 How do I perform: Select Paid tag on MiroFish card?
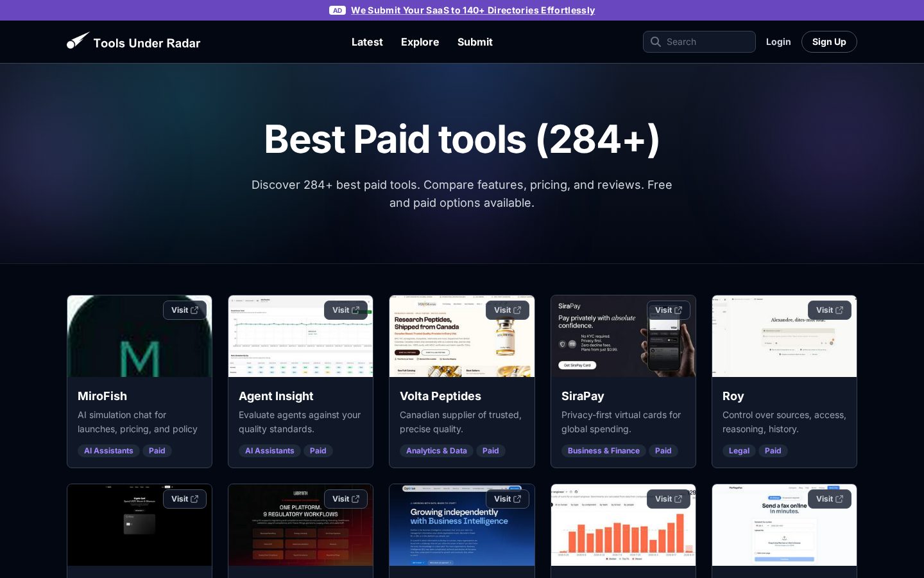157,451
